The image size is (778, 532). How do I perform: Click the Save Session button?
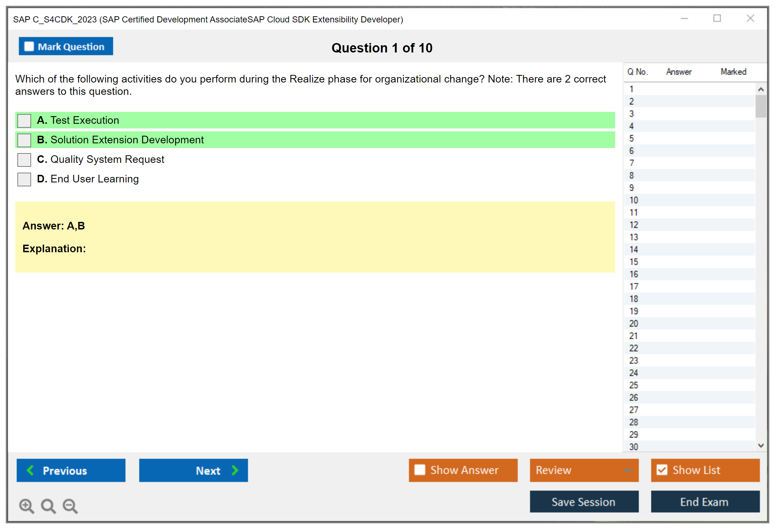point(584,502)
